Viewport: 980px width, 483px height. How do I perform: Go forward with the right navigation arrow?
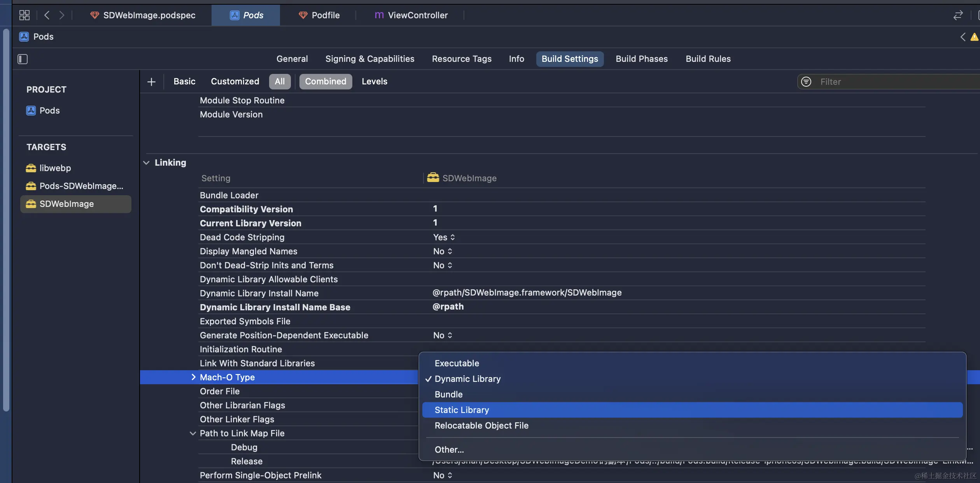pos(61,15)
